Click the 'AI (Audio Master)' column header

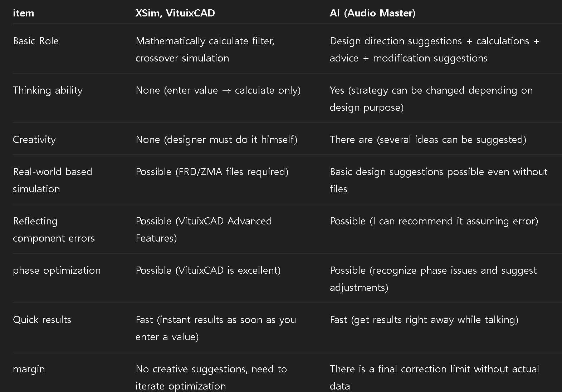click(372, 13)
